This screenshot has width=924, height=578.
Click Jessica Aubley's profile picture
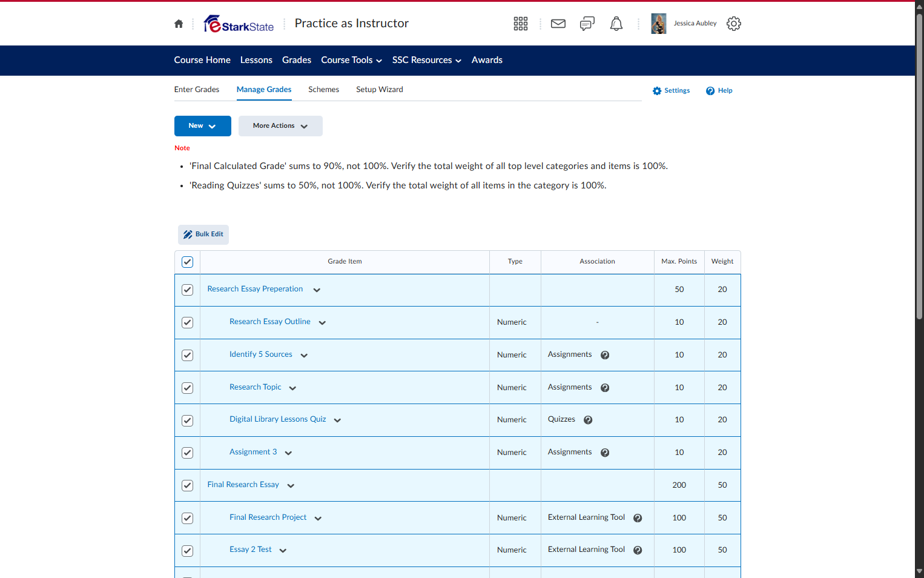click(x=659, y=24)
